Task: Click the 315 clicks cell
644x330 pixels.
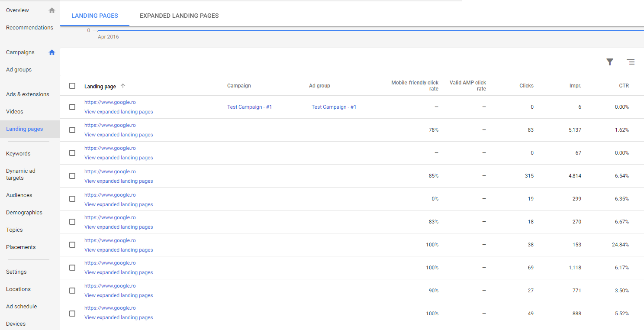Action: coord(529,176)
